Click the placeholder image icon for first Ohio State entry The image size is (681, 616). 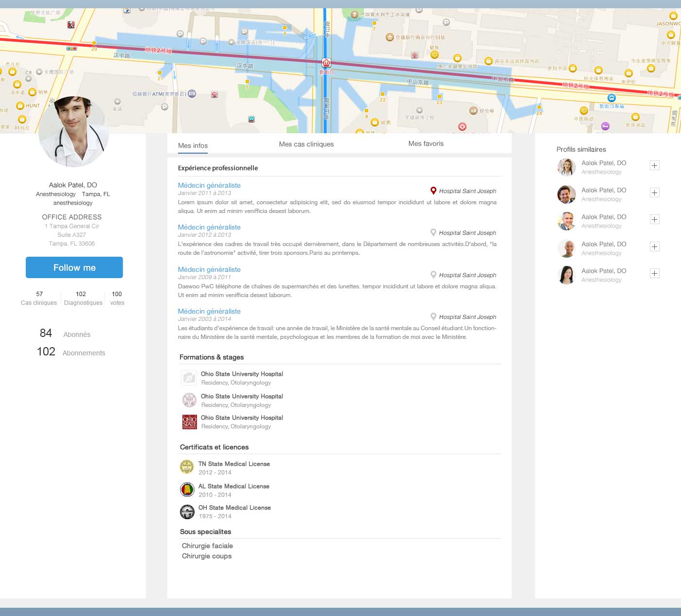tap(189, 378)
